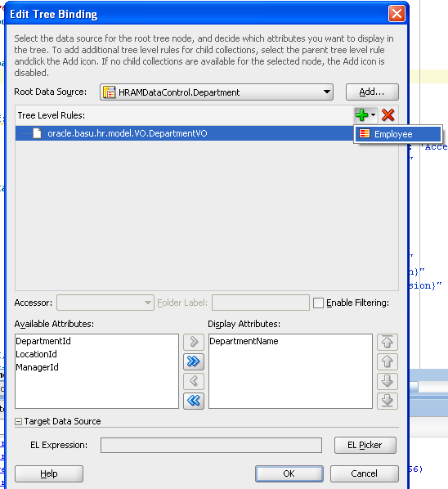
Task: Open the Root Data Source combo box
Action: [217, 92]
